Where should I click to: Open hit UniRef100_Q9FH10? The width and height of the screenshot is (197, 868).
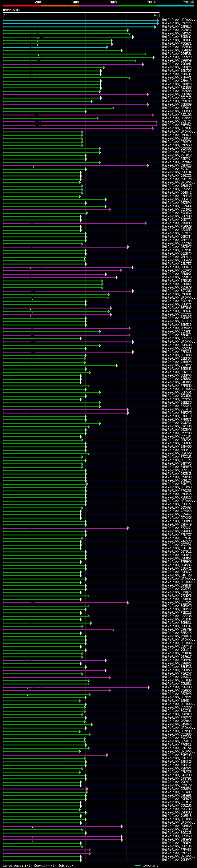[176, 26]
